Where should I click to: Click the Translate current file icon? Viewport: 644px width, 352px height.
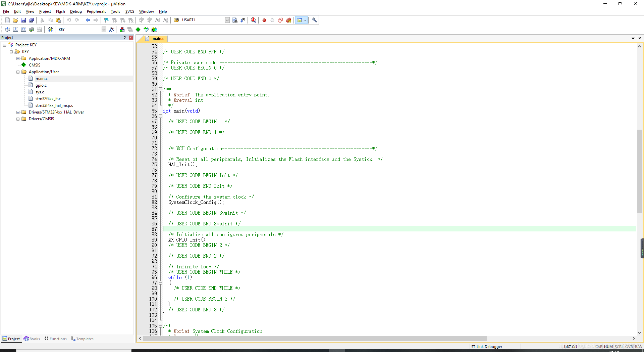(7, 30)
